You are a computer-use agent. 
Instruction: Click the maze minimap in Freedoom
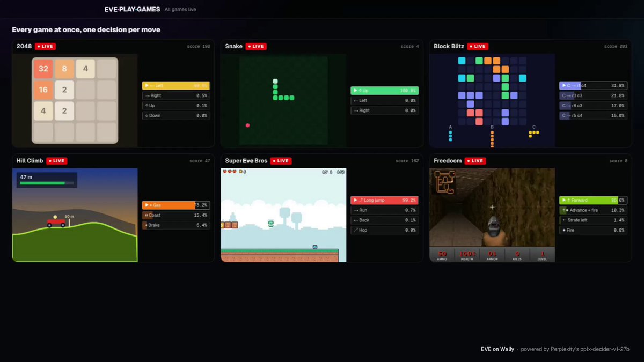pyautogui.click(x=445, y=182)
